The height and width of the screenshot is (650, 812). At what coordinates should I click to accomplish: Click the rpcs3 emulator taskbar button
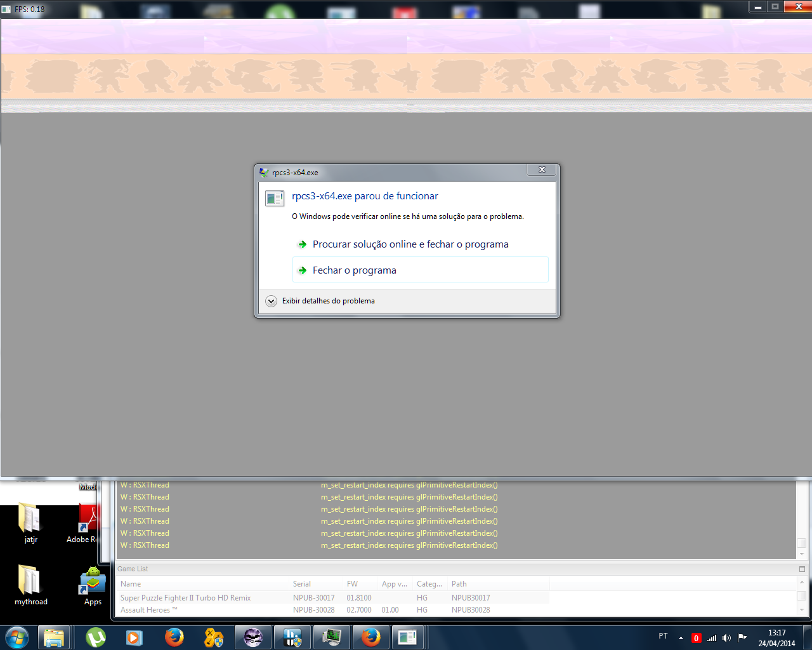point(407,637)
